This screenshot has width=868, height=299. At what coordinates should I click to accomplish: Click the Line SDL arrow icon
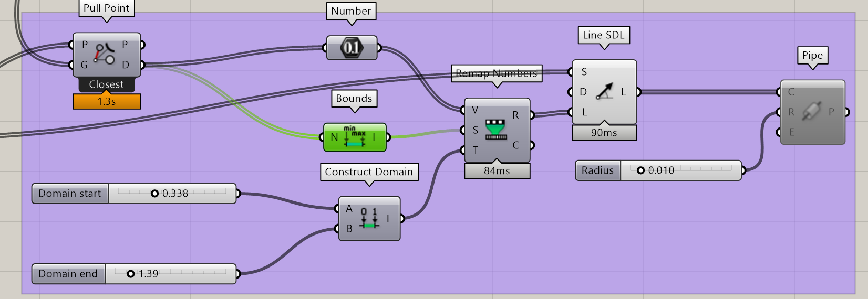(x=604, y=92)
